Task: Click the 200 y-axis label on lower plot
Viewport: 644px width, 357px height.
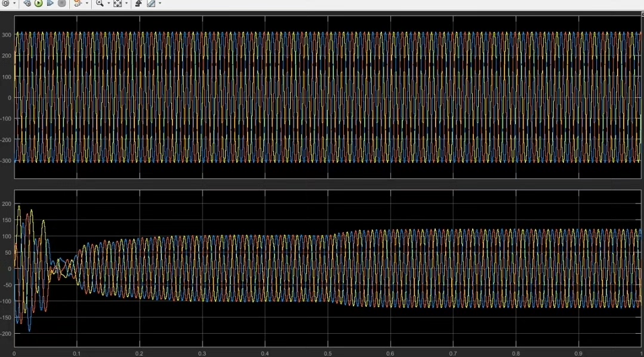Action: coord(7,204)
